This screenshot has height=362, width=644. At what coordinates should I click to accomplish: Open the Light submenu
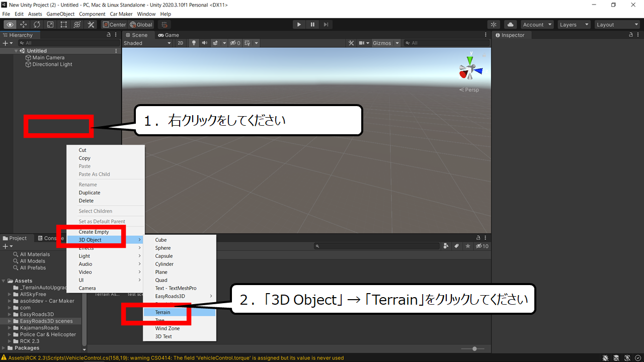pos(106,256)
